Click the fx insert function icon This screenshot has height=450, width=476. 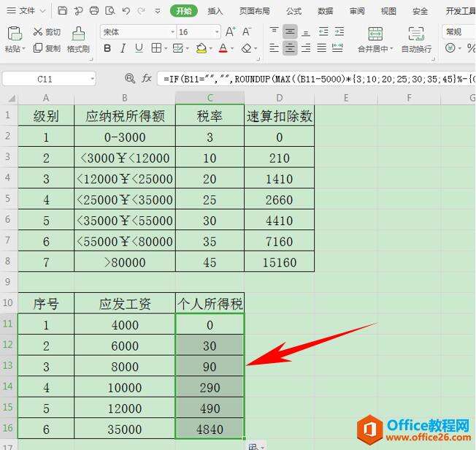pyautogui.click(x=147, y=79)
